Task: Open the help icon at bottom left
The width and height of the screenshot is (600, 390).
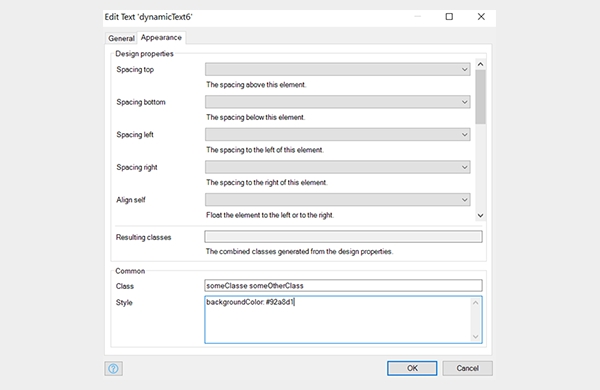Action: [x=114, y=368]
